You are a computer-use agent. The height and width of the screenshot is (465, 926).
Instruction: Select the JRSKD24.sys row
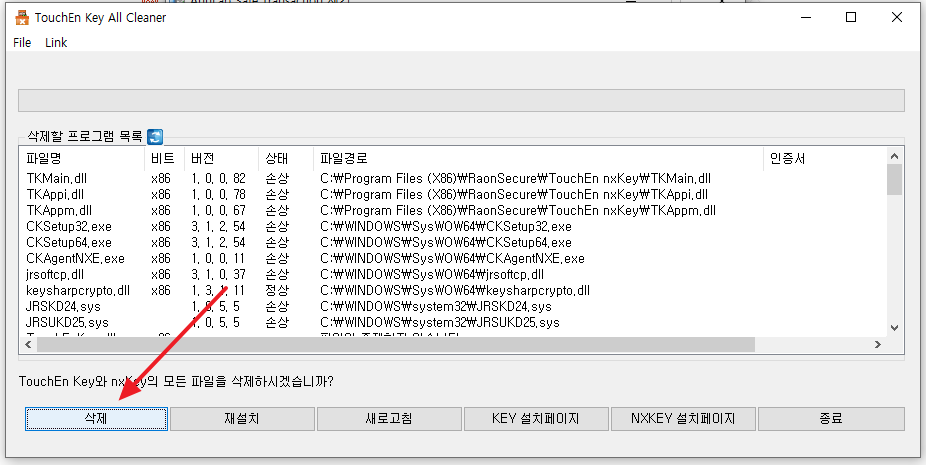click(454, 306)
